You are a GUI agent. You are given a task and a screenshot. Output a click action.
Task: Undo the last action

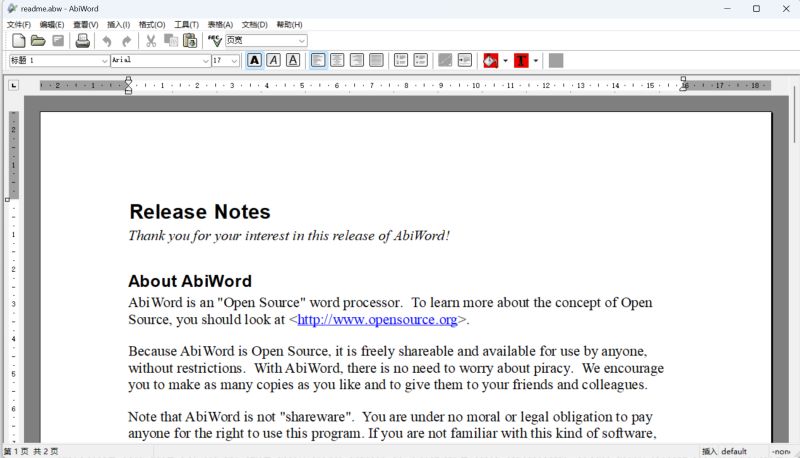coord(107,41)
